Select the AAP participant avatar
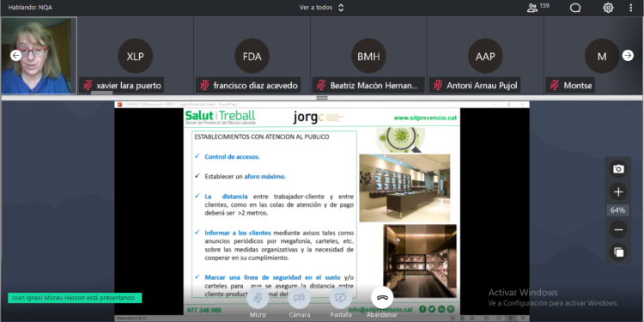This screenshot has width=644, height=322. pyautogui.click(x=485, y=56)
